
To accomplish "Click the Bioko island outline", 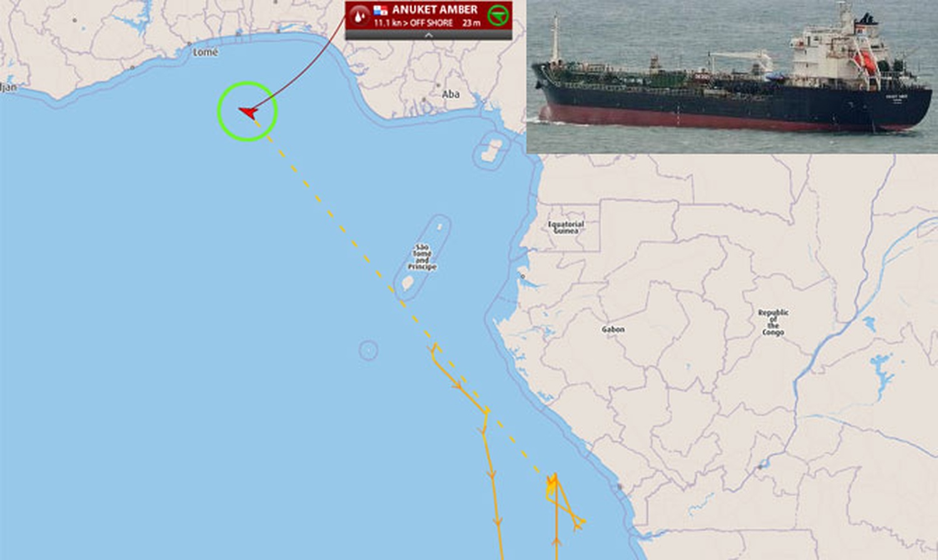I will point(492,151).
